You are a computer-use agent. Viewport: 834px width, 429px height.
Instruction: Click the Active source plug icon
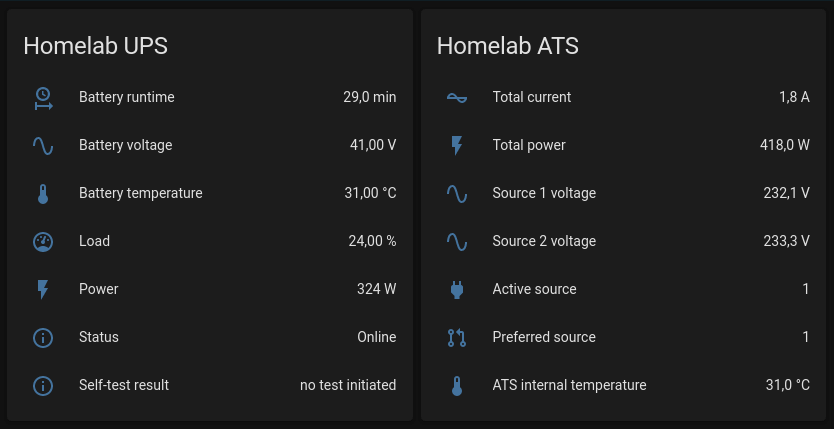tap(457, 289)
